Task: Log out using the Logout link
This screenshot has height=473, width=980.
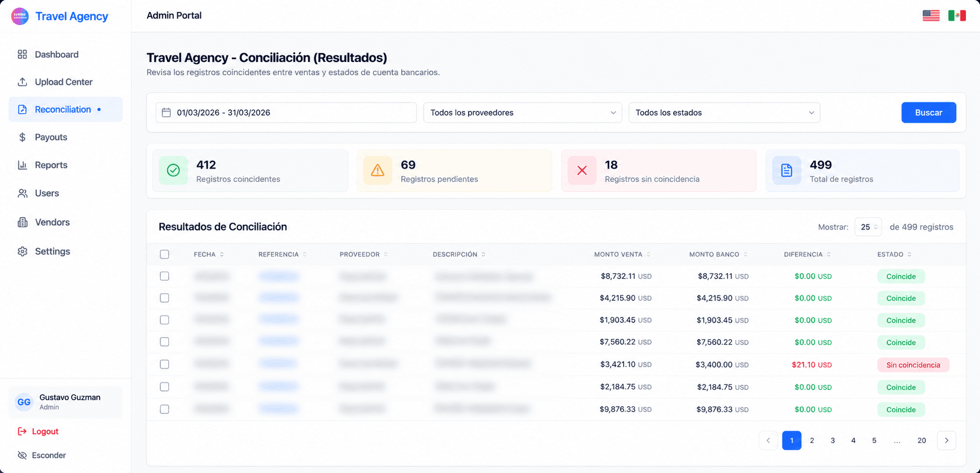Action: 38,431
